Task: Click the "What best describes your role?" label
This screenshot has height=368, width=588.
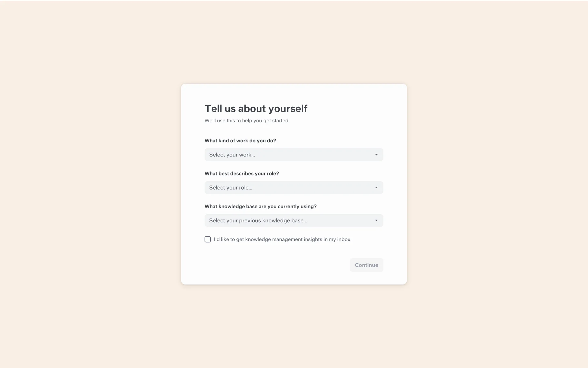Action: coord(242,174)
